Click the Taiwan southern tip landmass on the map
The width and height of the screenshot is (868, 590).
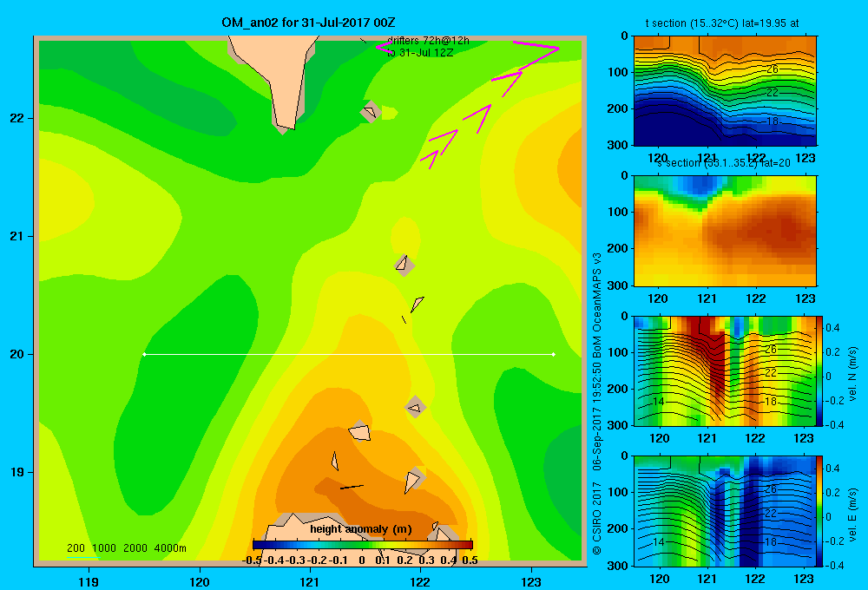tap(277, 83)
